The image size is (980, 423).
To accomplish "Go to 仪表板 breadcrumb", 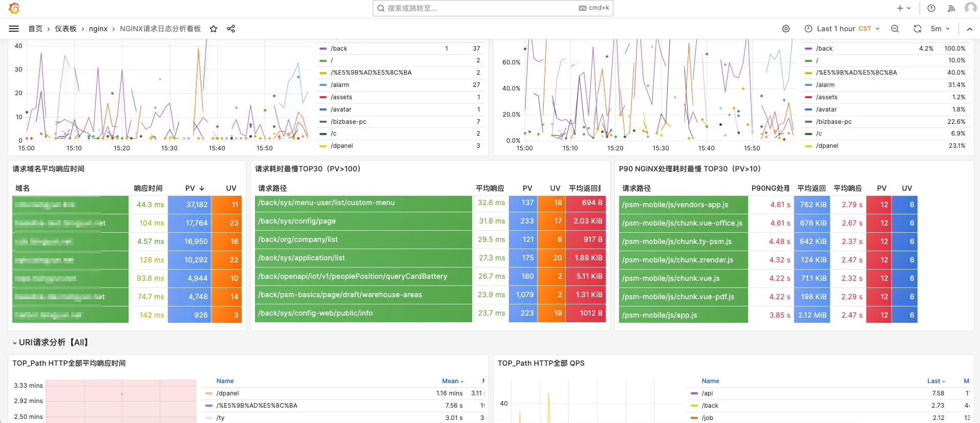I will 66,29.
